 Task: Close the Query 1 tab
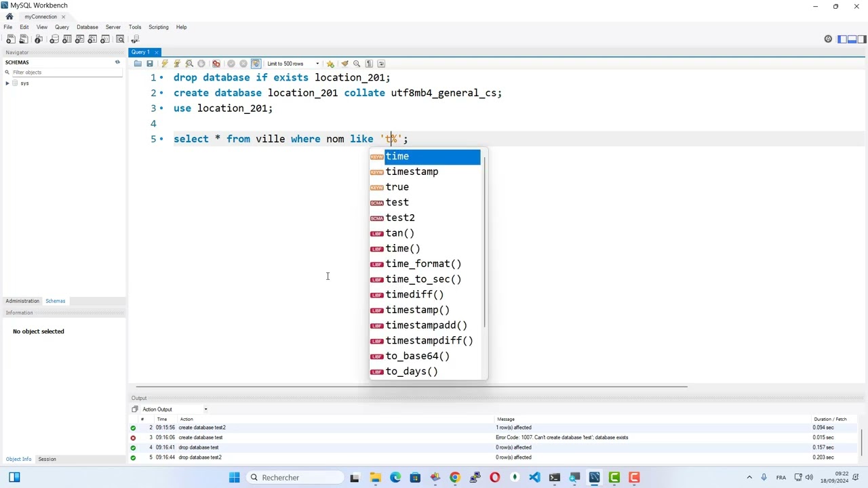pos(156,52)
